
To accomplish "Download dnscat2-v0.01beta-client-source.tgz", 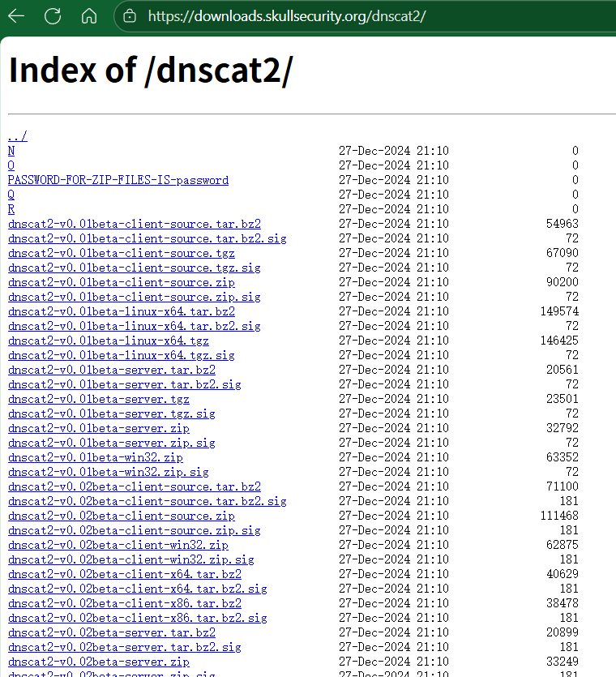I will click(122, 253).
